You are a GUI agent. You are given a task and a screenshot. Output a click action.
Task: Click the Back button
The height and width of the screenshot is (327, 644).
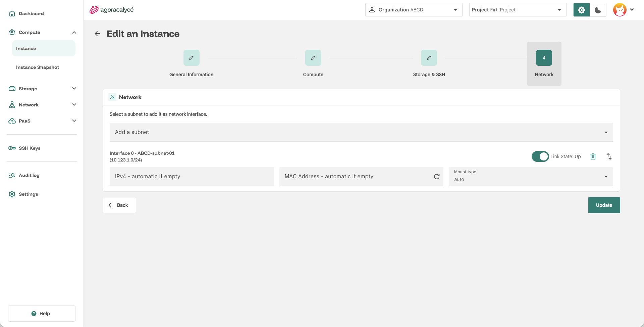click(x=119, y=205)
